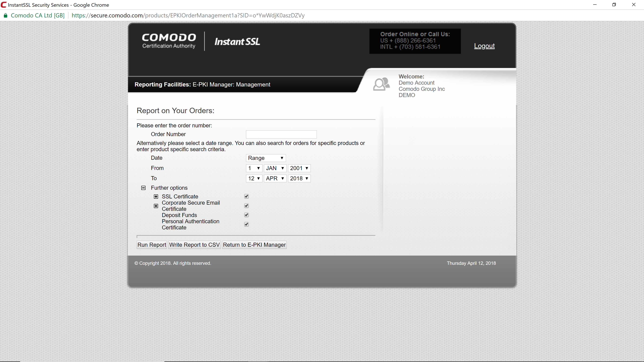Click 'Thursday April 12, 2018' footer date
The height and width of the screenshot is (362, 644).
(471, 263)
